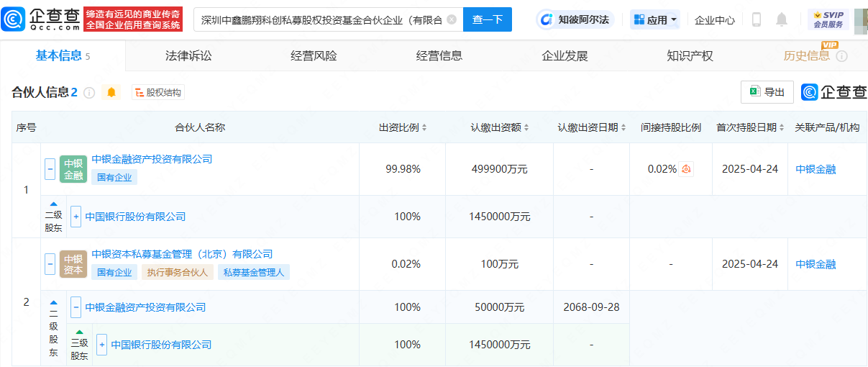Open the indirect holding chart icon beside 0.02%
This screenshot has width=868, height=367.
(x=687, y=169)
